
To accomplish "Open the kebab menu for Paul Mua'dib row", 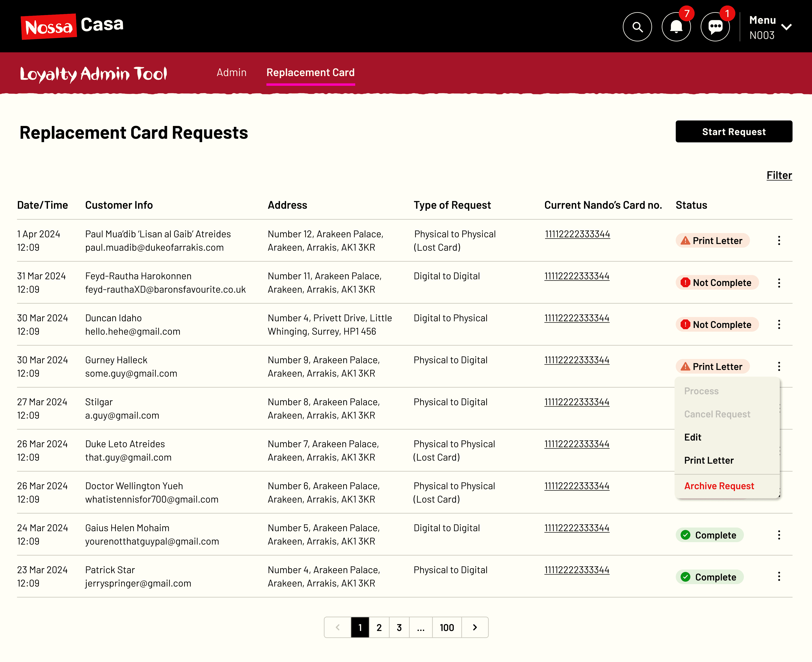I will (779, 241).
